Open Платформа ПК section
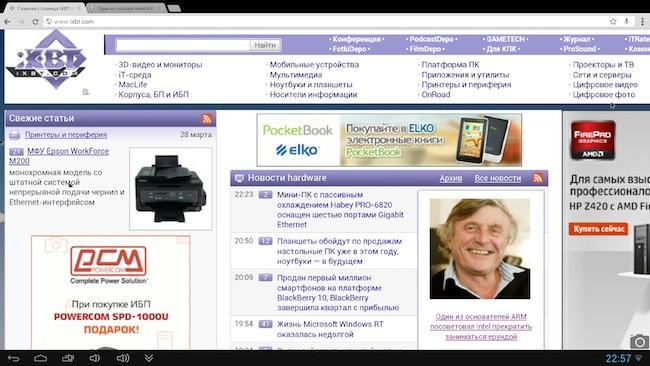 (450, 65)
